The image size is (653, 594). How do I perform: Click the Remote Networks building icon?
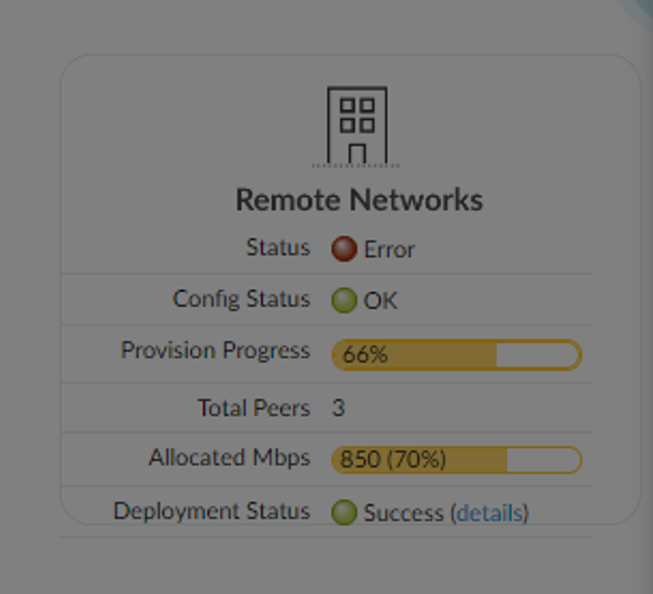tap(357, 126)
